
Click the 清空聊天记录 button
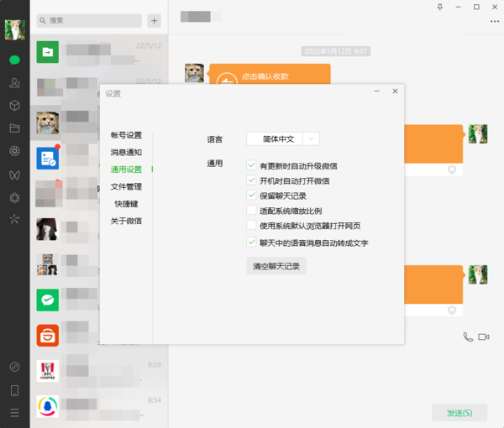tap(276, 266)
